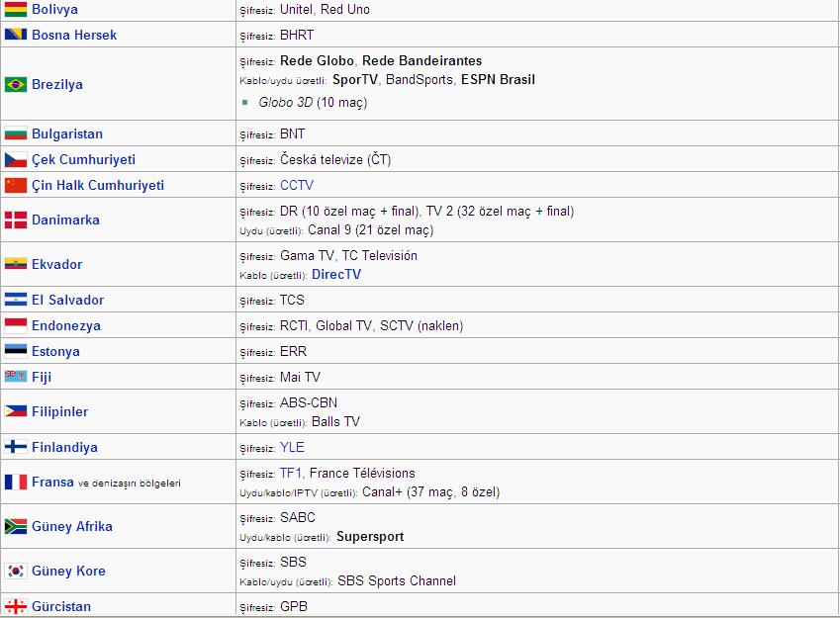Follow the Gürcistan link

tap(61, 606)
